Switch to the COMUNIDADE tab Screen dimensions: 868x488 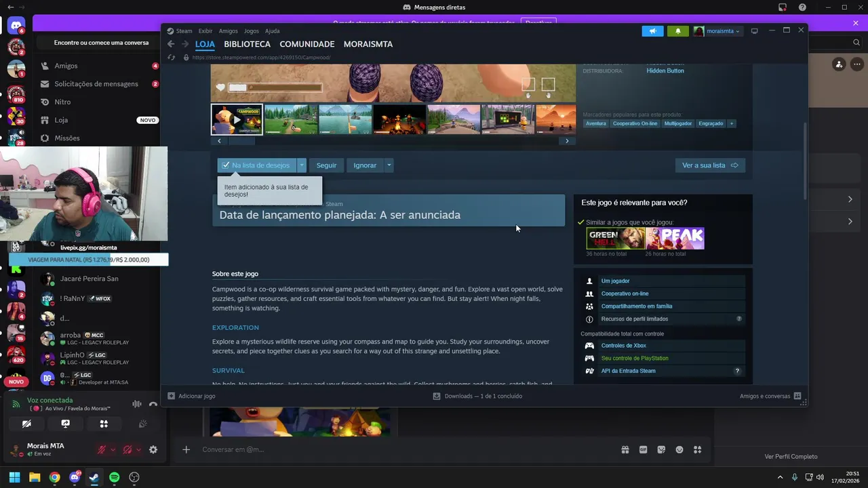tap(307, 44)
